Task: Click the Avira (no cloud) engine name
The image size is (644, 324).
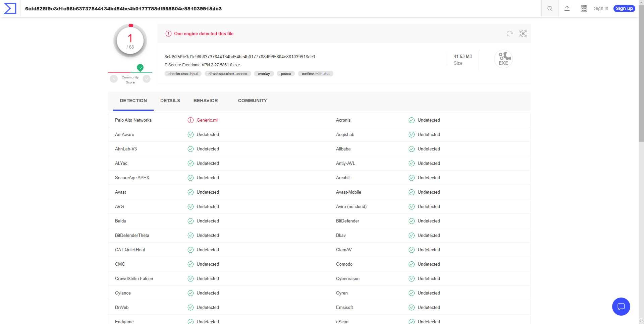Action: point(351,206)
